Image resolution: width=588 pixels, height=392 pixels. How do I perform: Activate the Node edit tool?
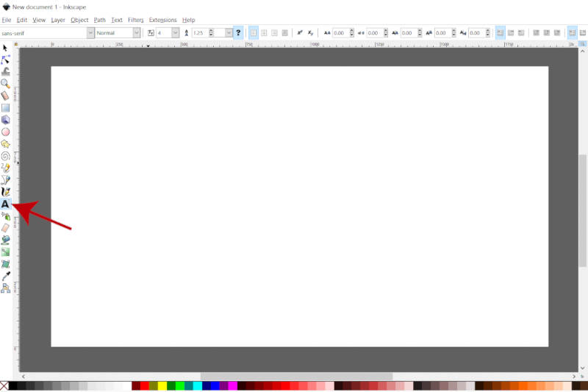(5, 60)
